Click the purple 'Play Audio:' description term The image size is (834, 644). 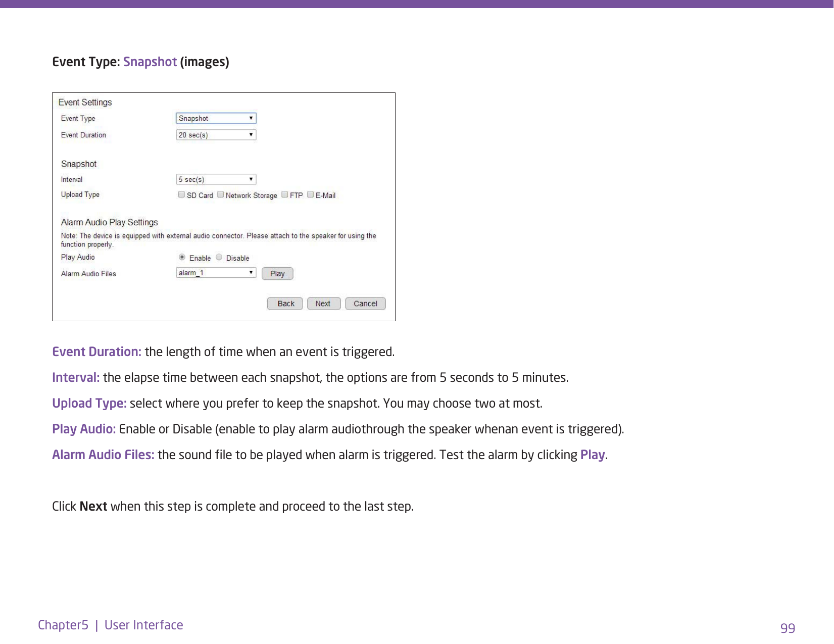[84, 429]
